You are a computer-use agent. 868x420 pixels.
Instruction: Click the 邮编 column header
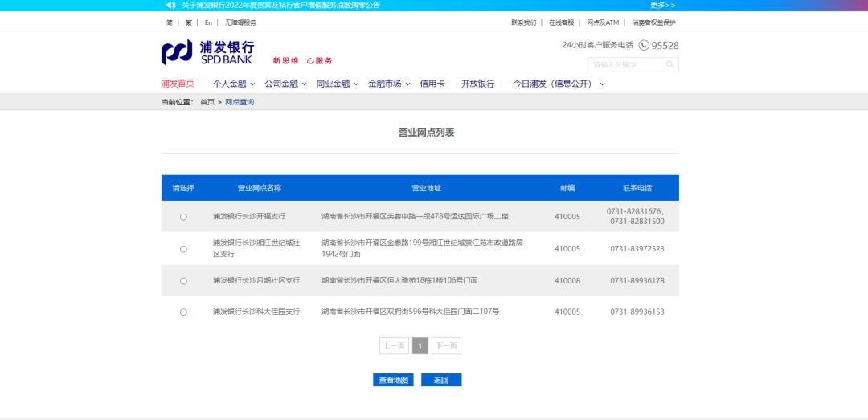tap(567, 188)
